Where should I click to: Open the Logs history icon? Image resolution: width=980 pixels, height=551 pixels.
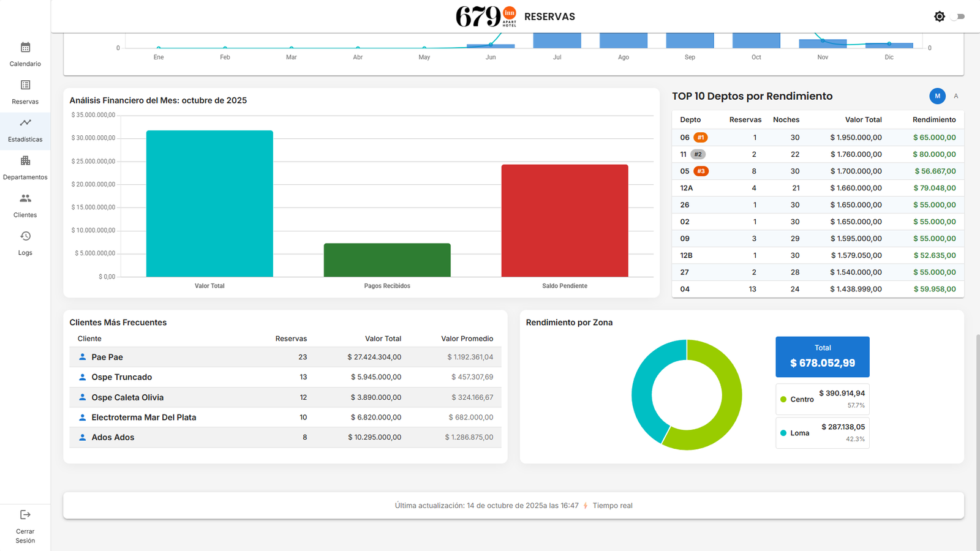point(25,236)
